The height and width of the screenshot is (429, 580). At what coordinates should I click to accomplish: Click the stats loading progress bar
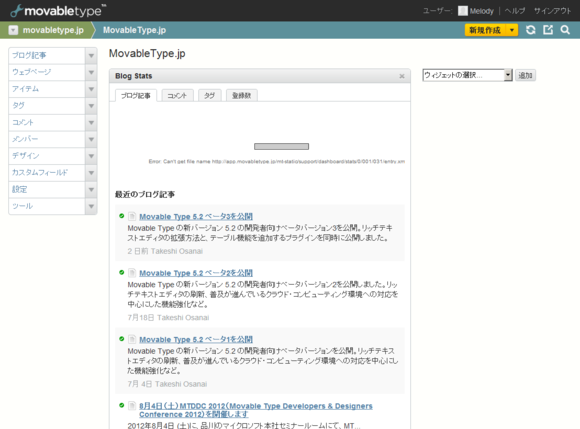click(281, 146)
